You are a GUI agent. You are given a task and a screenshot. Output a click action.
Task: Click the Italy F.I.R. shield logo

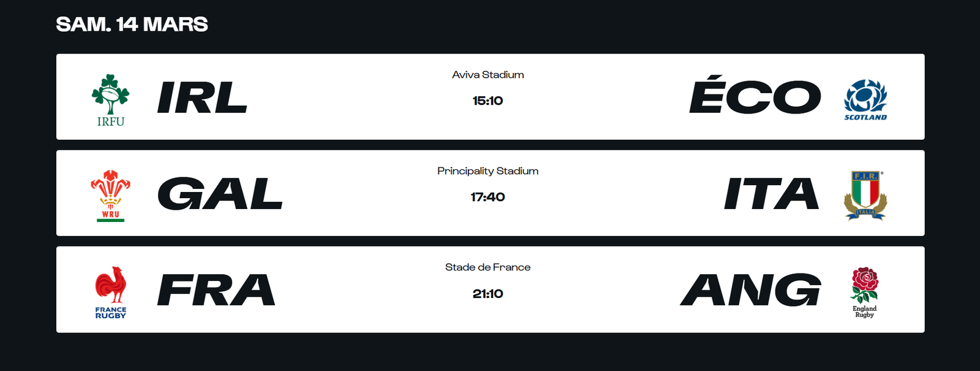tap(865, 196)
